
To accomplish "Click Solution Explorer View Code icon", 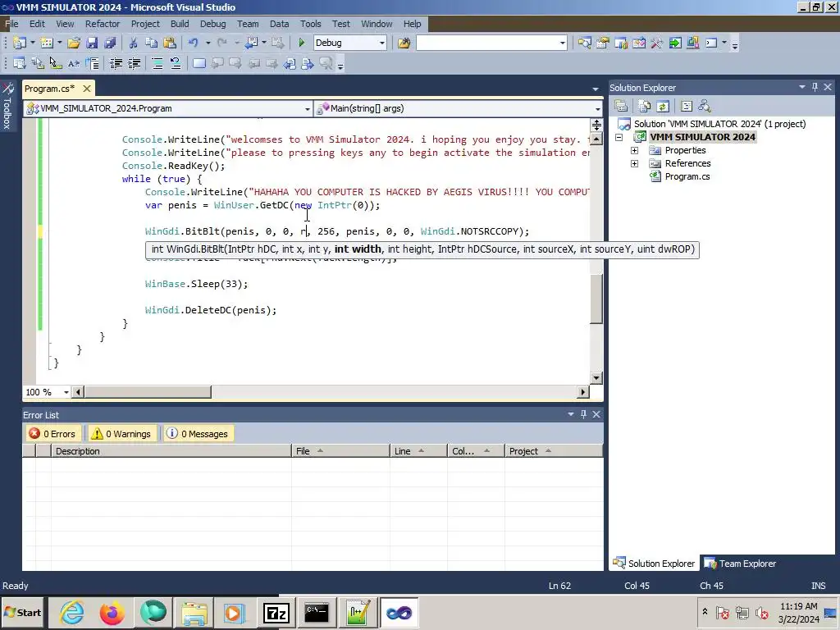I will [x=687, y=106].
